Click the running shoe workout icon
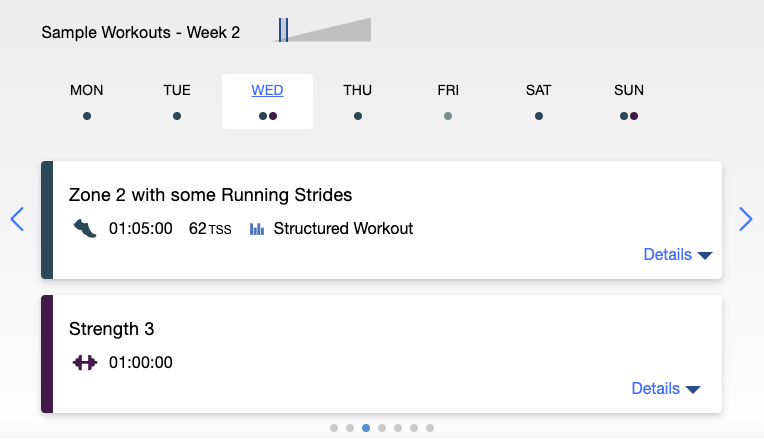 (x=85, y=229)
